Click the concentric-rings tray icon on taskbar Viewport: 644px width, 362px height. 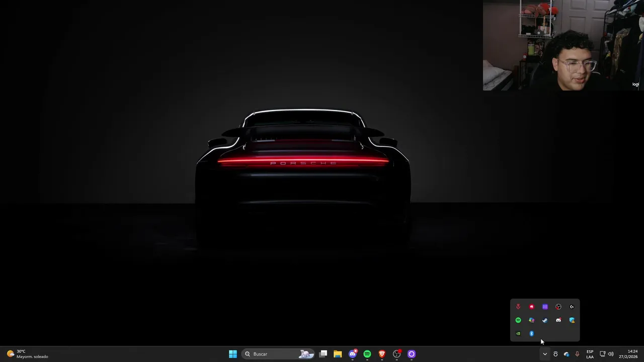[x=555, y=354]
